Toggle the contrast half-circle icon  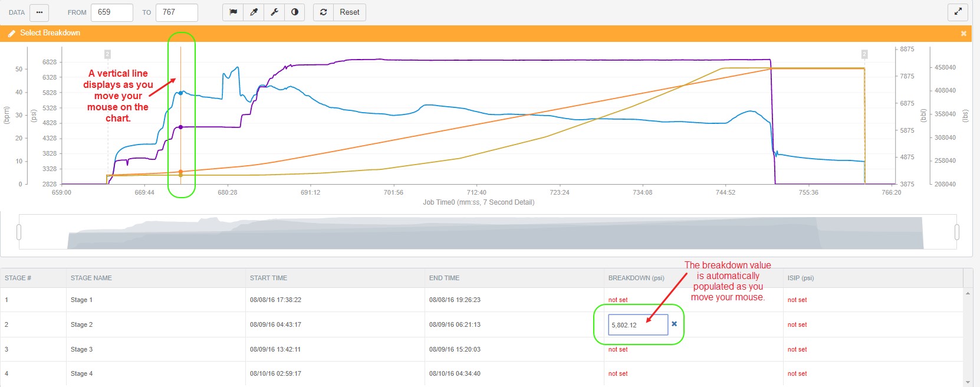pos(294,12)
